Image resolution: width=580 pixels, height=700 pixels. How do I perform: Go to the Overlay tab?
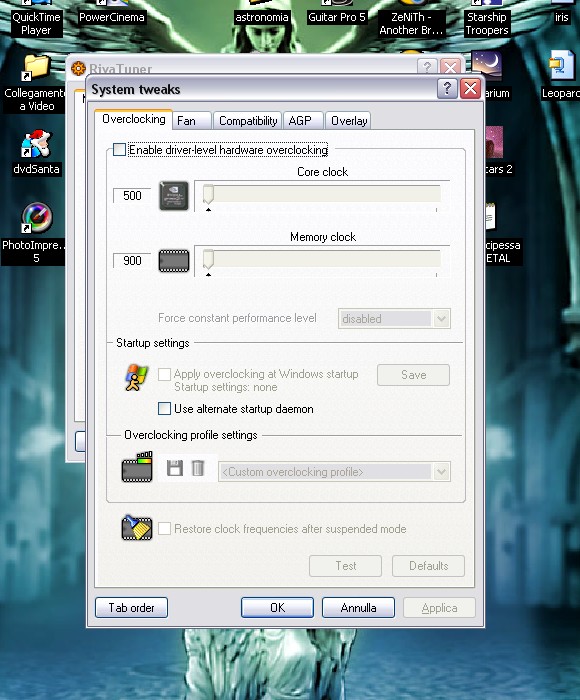tap(348, 121)
